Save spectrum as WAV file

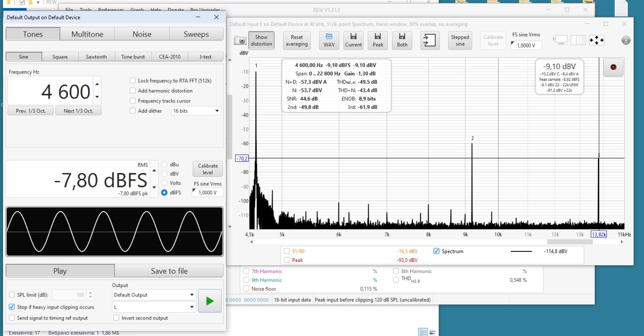[329, 41]
